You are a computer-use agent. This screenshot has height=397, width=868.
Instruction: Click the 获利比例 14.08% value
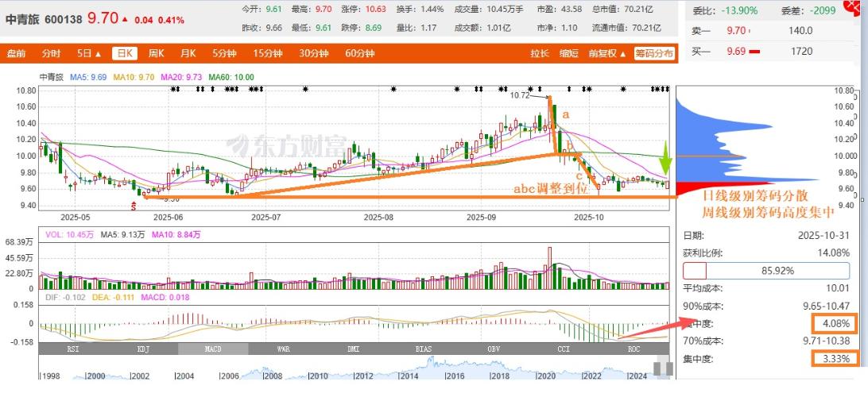coord(835,252)
